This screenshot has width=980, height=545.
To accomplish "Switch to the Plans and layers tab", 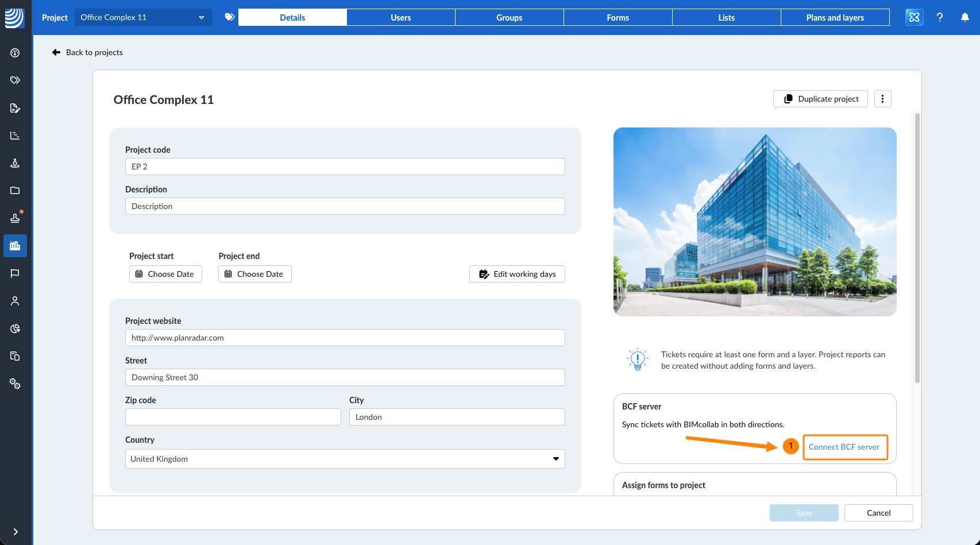I will (x=835, y=17).
